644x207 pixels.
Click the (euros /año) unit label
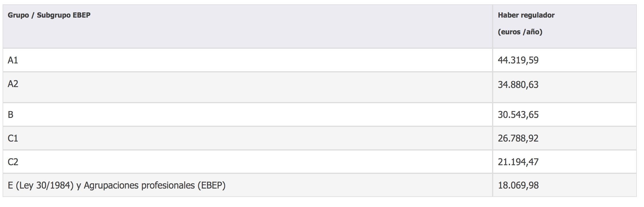(x=520, y=32)
